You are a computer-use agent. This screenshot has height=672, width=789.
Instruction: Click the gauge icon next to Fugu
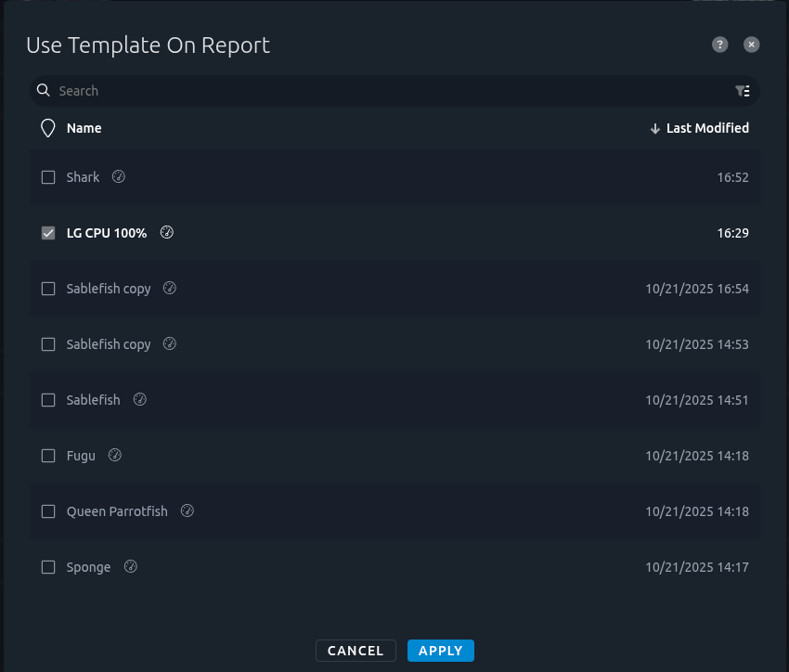pyautogui.click(x=115, y=455)
